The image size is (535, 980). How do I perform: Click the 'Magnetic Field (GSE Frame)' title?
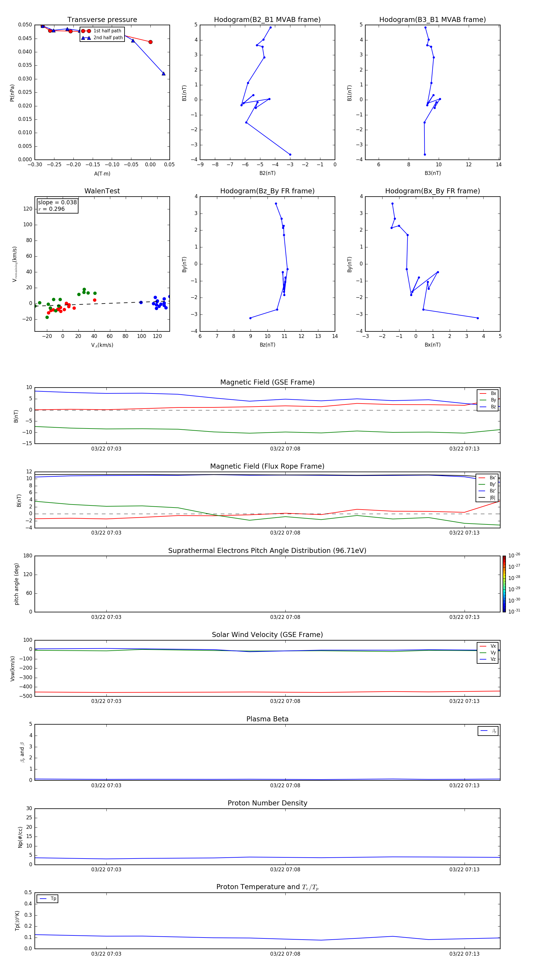[x=267, y=382]
